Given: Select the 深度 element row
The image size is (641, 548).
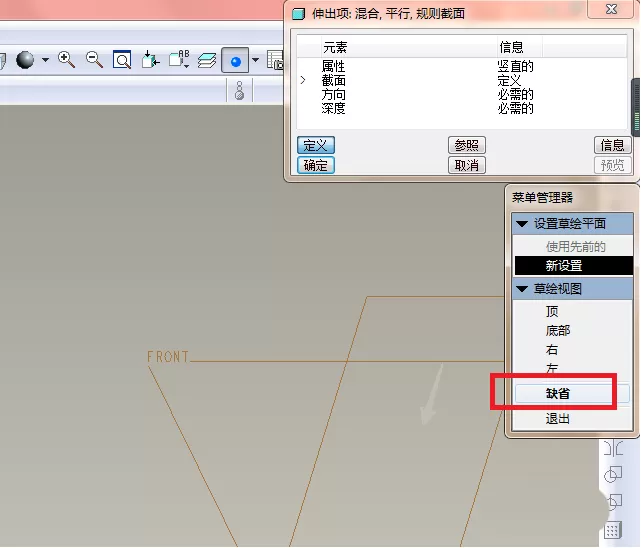Looking at the screenshot, I should point(462,108).
